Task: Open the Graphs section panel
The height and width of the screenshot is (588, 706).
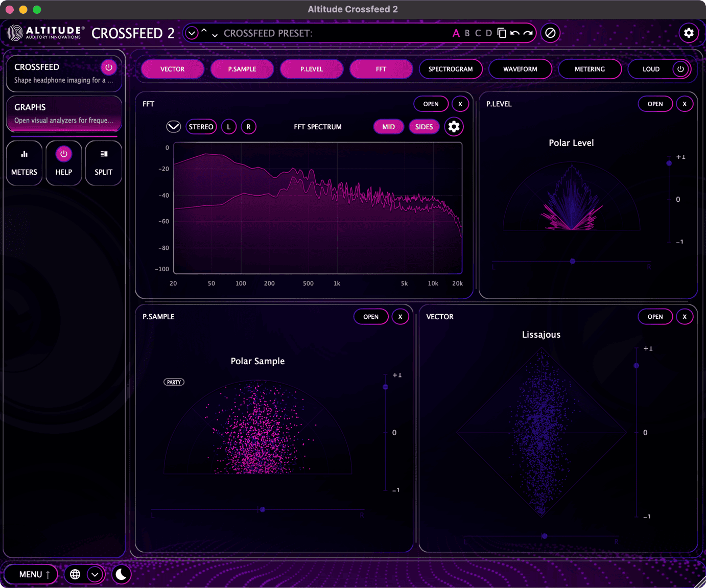Action: click(64, 113)
